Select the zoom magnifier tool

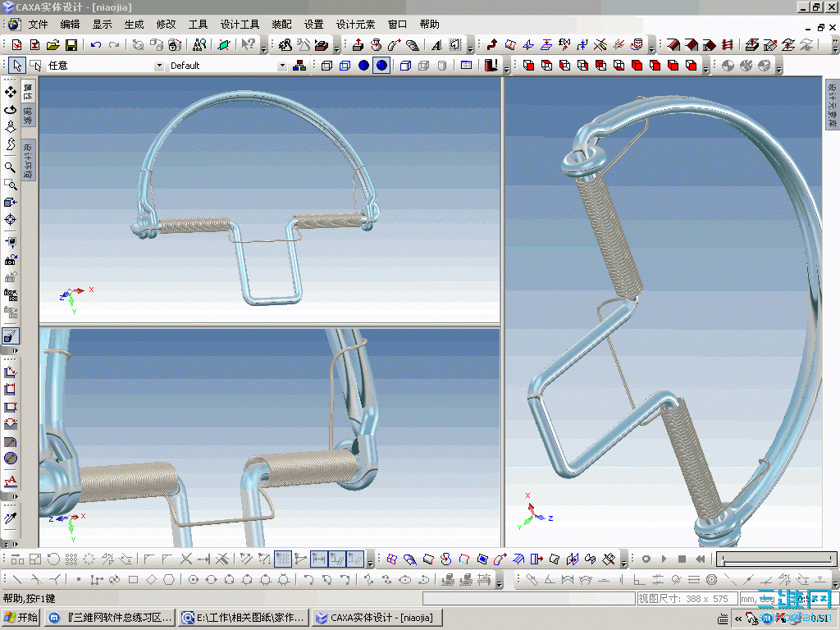[x=10, y=167]
